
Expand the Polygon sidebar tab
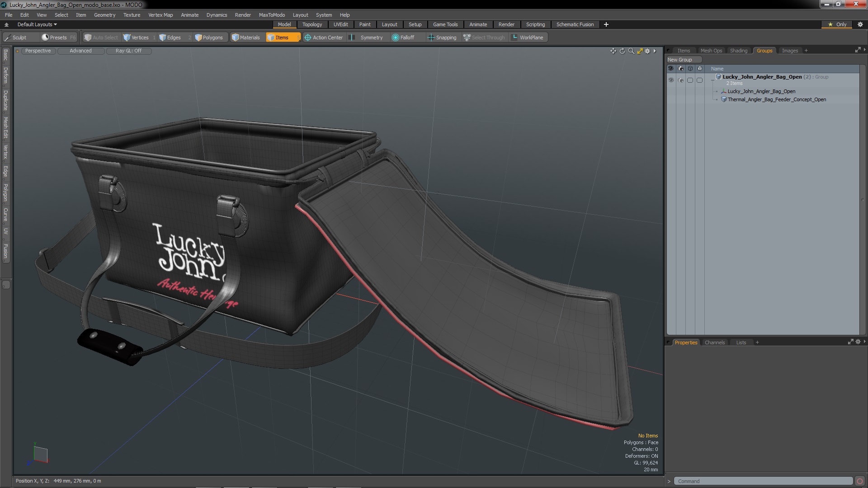pyautogui.click(x=5, y=192)
